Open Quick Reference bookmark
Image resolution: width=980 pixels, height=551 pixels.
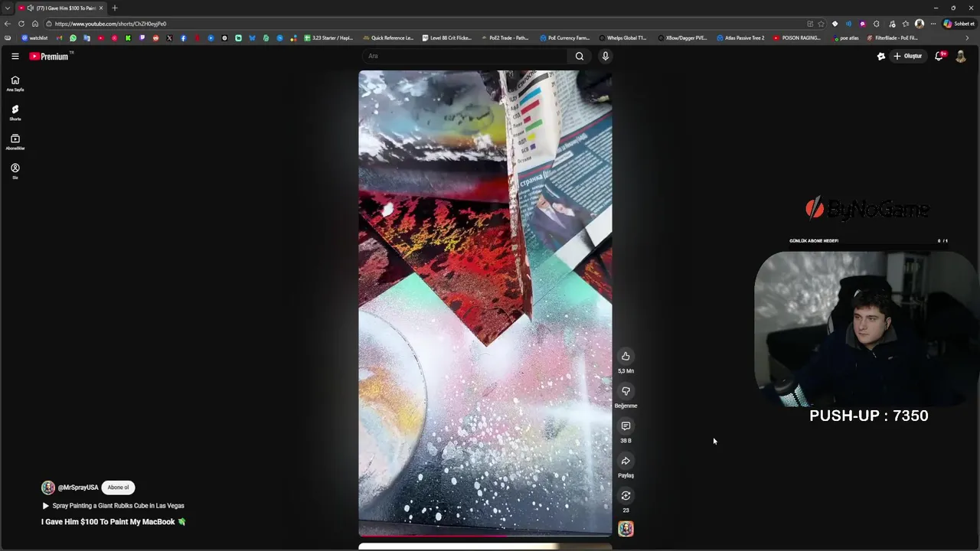(388, 37)
